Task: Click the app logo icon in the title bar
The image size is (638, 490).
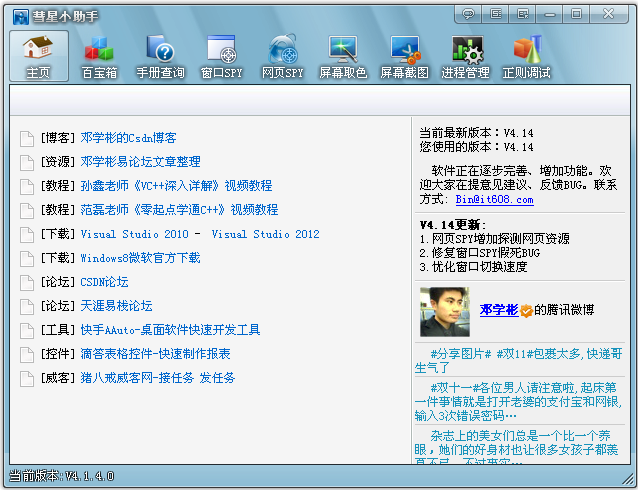Action: pos(20,16)
